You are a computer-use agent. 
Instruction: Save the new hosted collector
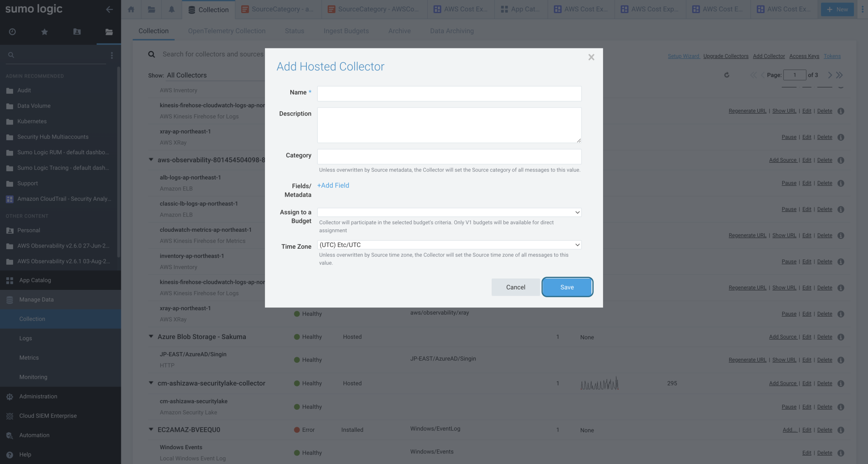point(567,287)
